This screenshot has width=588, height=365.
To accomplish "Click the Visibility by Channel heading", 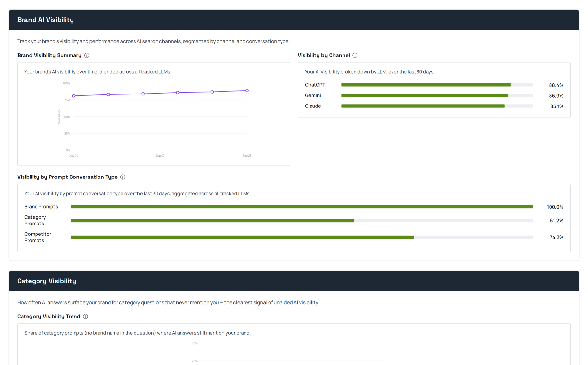I will 324,55.
